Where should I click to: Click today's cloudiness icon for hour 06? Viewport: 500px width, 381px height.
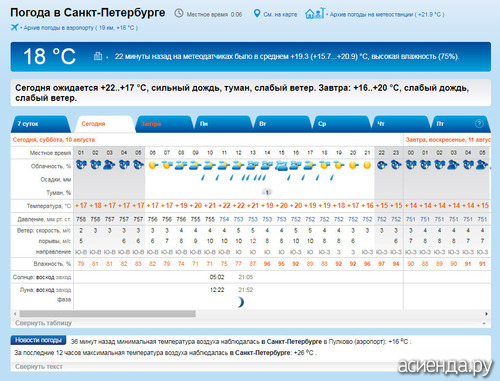(x=153, y=165)
